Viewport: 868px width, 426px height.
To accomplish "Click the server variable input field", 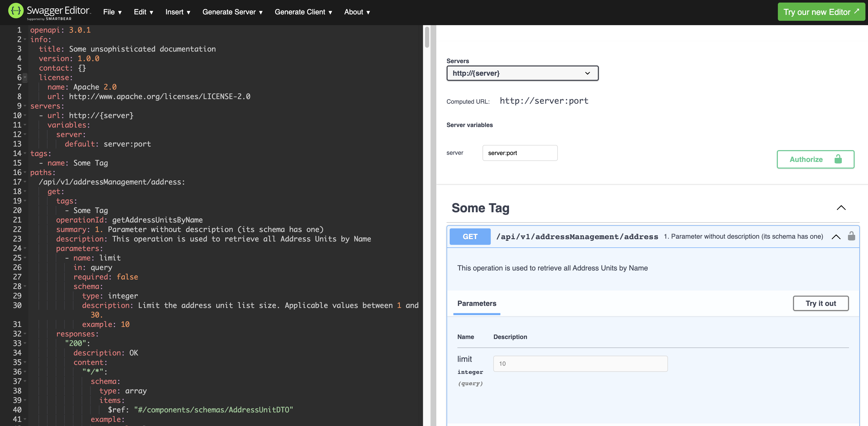I will (520, 153).
